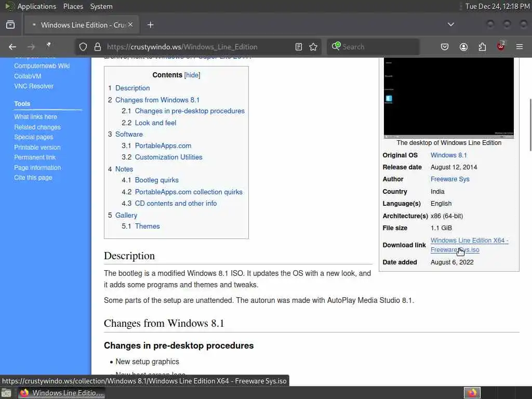The image size is (532, 399).
Task: Open 4.1 Bootleg quirks entry
Action: click(x=157, y=180)
